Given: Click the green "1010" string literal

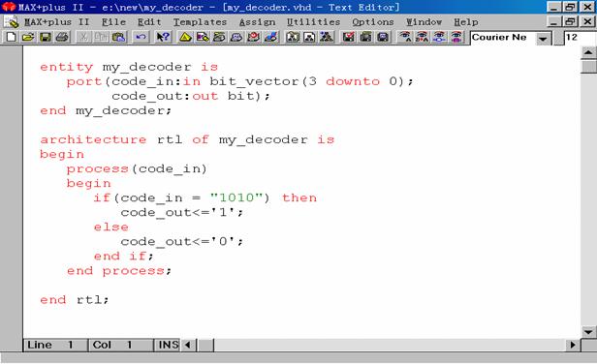Looking at the screenshot, I should pos(236,197).
